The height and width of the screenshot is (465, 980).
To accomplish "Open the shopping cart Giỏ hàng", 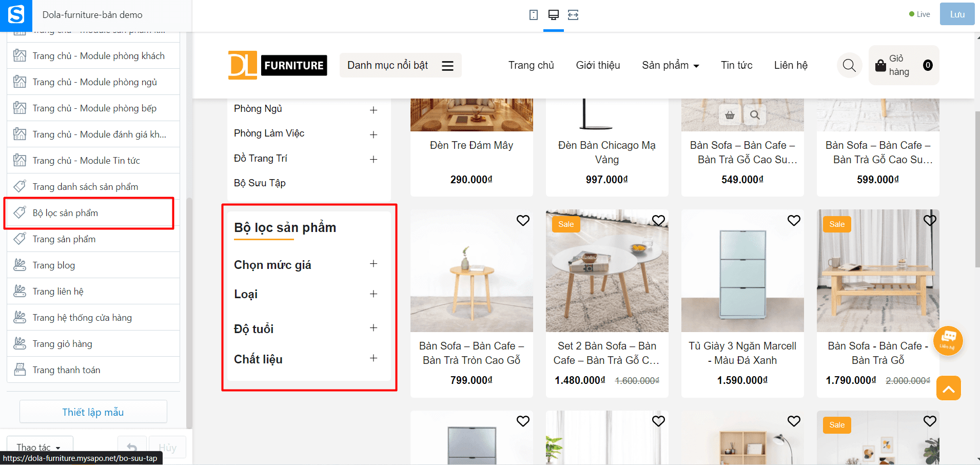I will [x=904, y=65].
